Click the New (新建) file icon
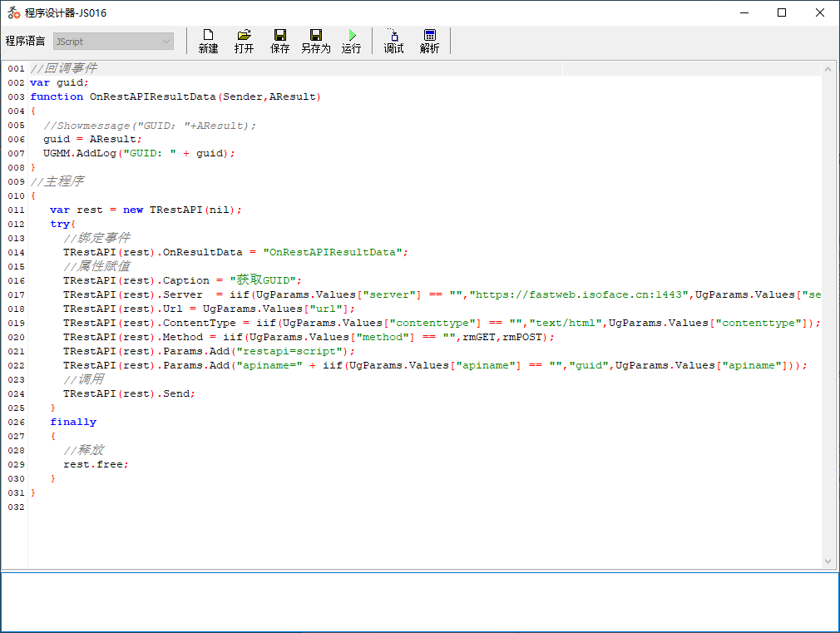This screenshot has height=633, width=840. (x=208, y=42)
